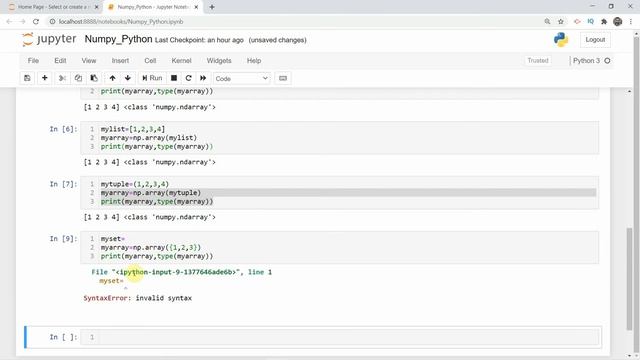This screenshot has height=360, width=640.
Task: Open the cell type Code dropdown
Action: click(241, 78)
